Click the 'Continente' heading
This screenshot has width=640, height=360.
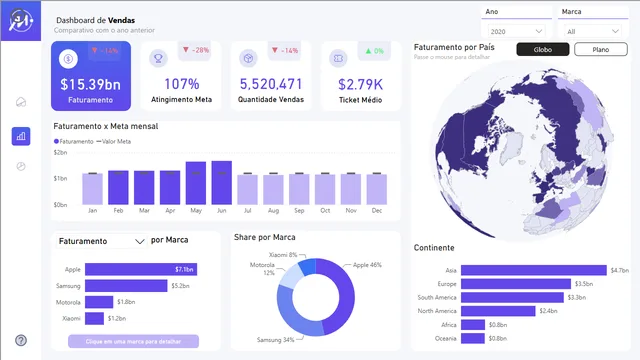434,248
